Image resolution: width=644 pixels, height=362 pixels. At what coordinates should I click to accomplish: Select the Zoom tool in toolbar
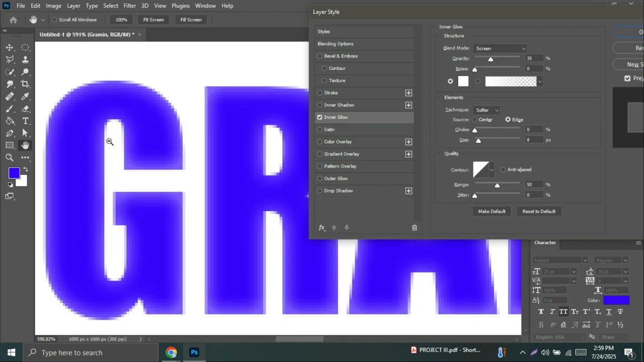point(10,157)
